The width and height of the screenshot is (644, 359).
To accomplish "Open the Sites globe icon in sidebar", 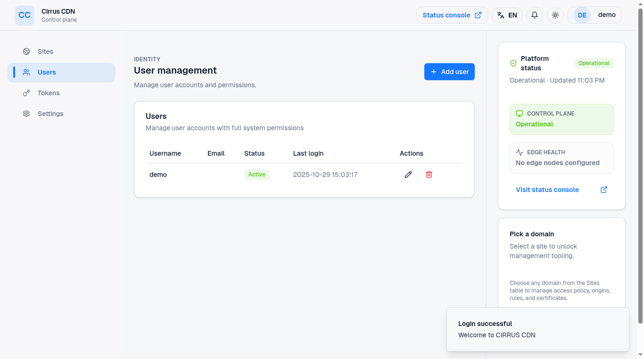I will click(x=26, y=51).
